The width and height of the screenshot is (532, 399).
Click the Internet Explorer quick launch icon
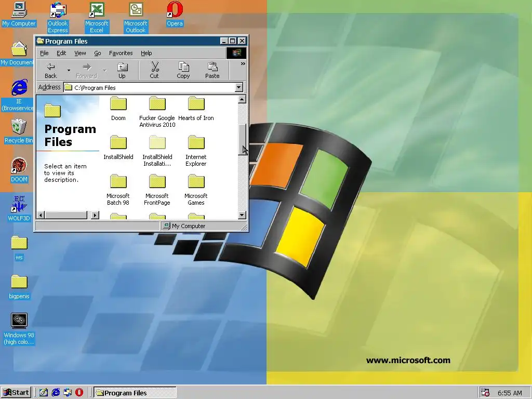tap(56, 393)
